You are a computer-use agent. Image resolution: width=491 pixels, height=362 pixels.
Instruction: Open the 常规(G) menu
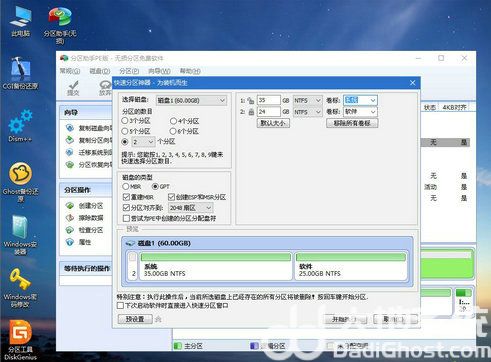(70, 71)
